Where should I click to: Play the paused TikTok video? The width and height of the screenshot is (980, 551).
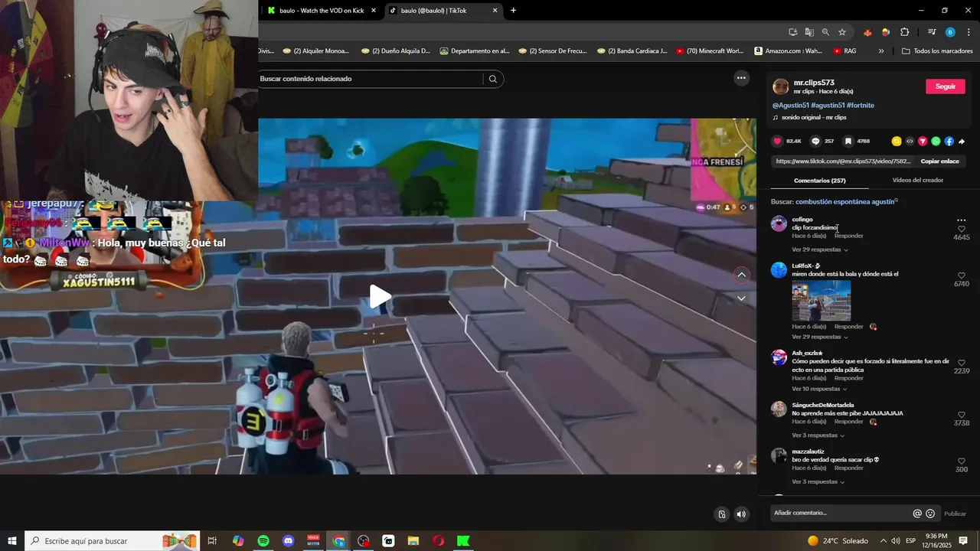380,296
